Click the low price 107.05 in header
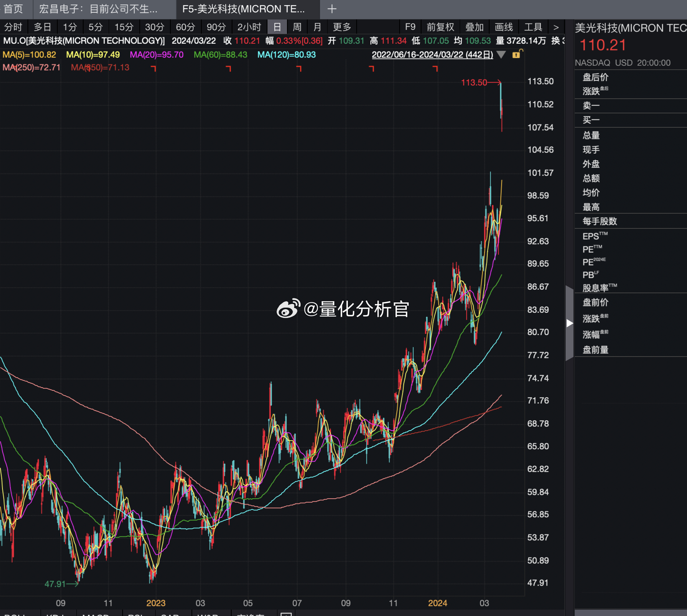The image size is (687, 616). click(x=436, y=41)
